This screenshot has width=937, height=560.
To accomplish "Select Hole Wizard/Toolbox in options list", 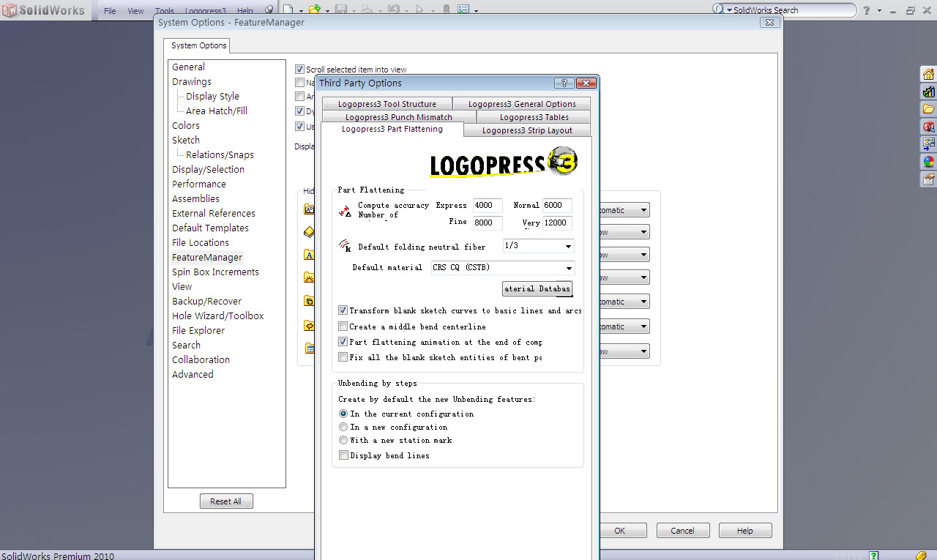I will tap(218, 316).
